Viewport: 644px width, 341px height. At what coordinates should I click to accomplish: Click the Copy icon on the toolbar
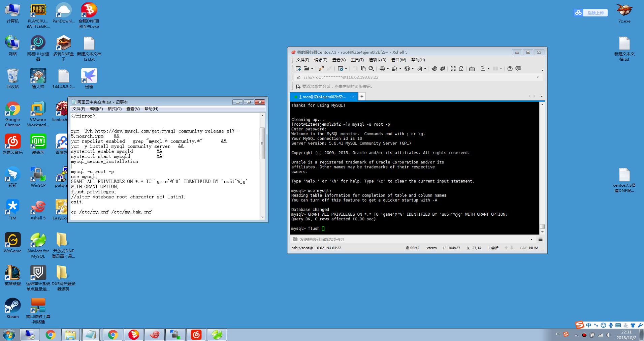coord(355,69)
